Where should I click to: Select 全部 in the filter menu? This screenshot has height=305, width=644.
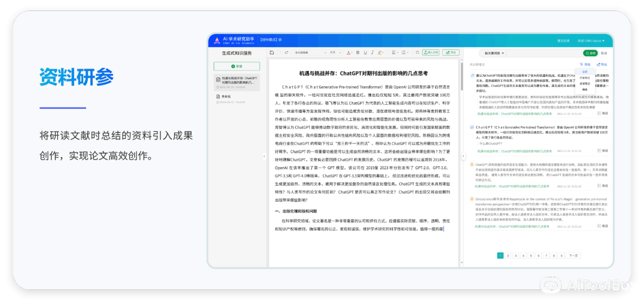(585, 71)
